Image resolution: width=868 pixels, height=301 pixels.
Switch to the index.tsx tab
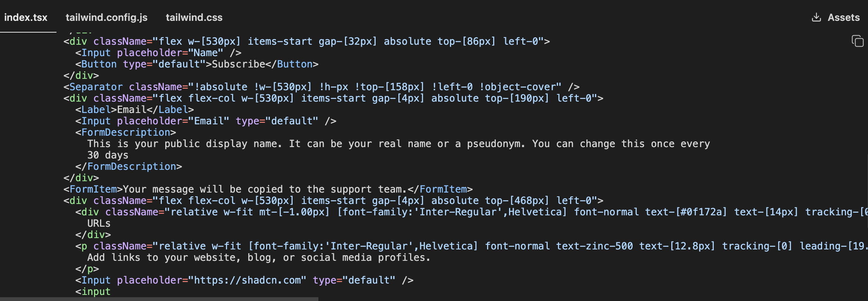(26, 17)
